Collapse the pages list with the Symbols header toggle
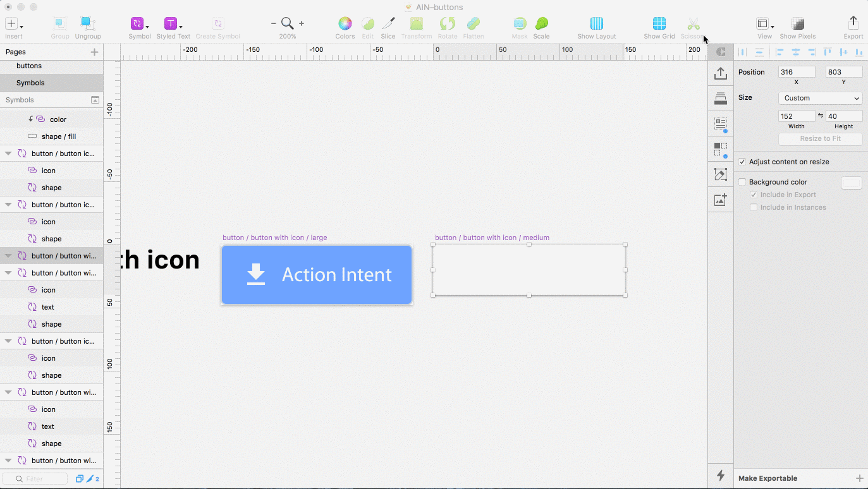This screenshot has height=489, width=868. tap(95, 100)
